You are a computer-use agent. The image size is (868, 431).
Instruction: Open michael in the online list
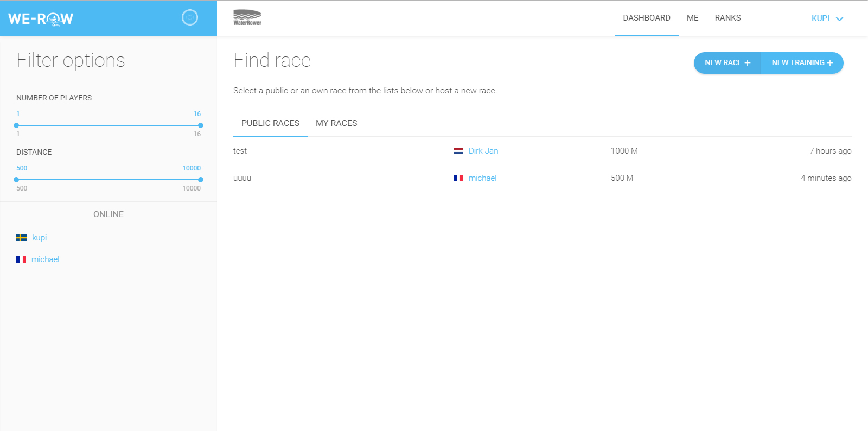click(x=46, y=259)
